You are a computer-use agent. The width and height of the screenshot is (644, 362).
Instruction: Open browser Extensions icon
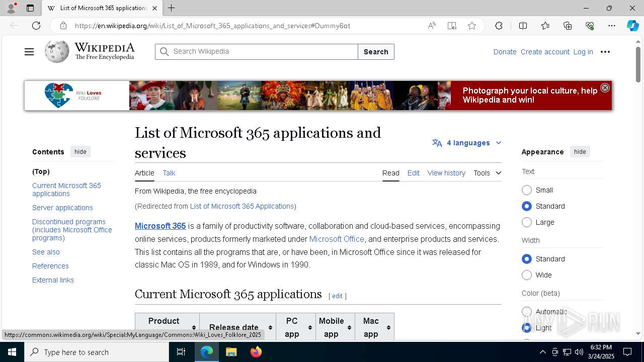click(x=499, y=26)
